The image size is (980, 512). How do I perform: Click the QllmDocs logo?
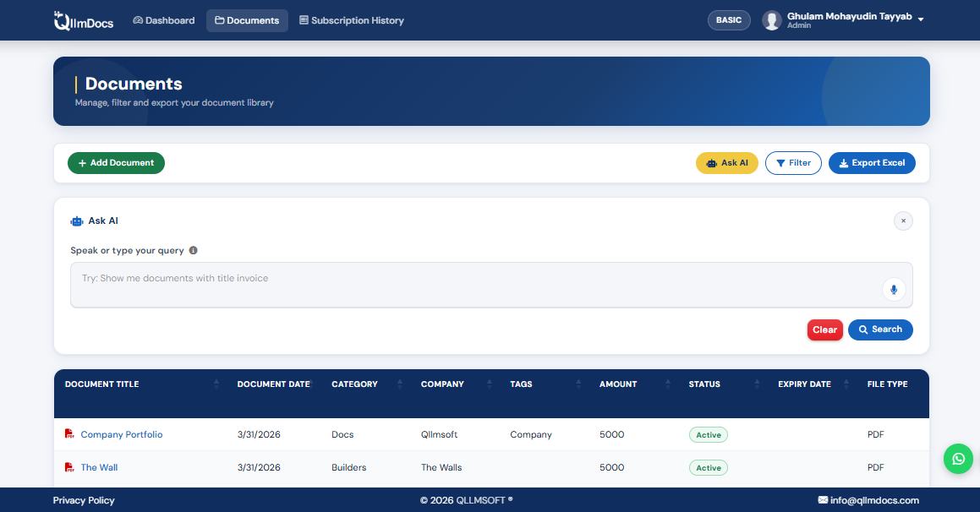[82, 20]
